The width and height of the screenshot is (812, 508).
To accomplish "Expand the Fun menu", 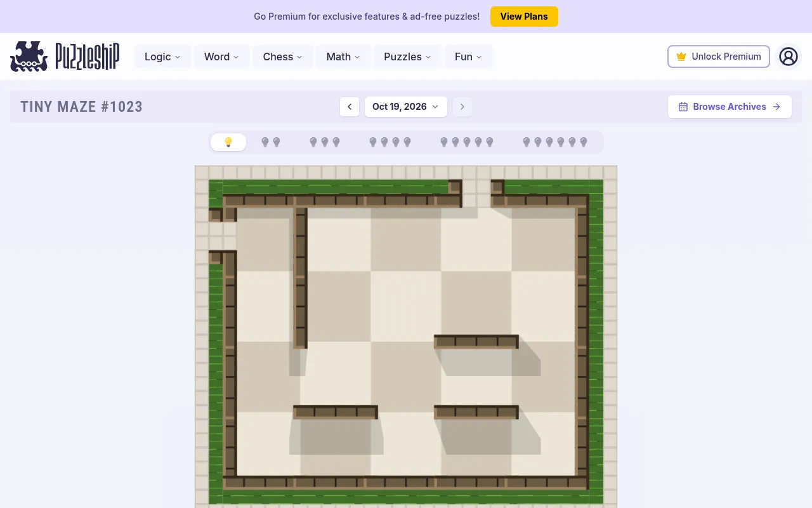I will point(469,57).
